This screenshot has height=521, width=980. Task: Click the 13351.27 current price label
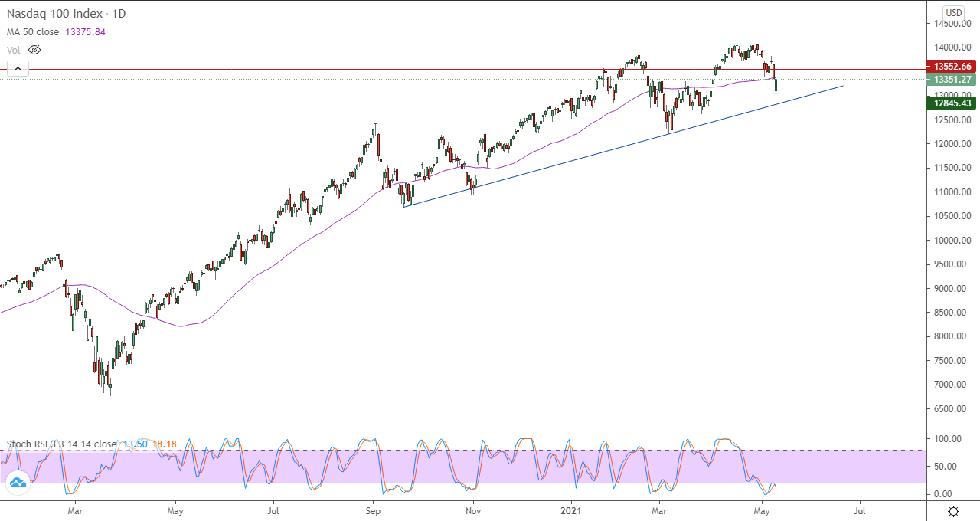pyautogui.click(x=951, y=80)
